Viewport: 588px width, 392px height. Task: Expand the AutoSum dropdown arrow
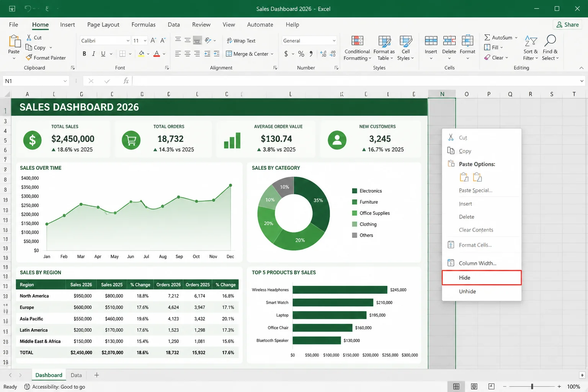[x=516, y=38]
